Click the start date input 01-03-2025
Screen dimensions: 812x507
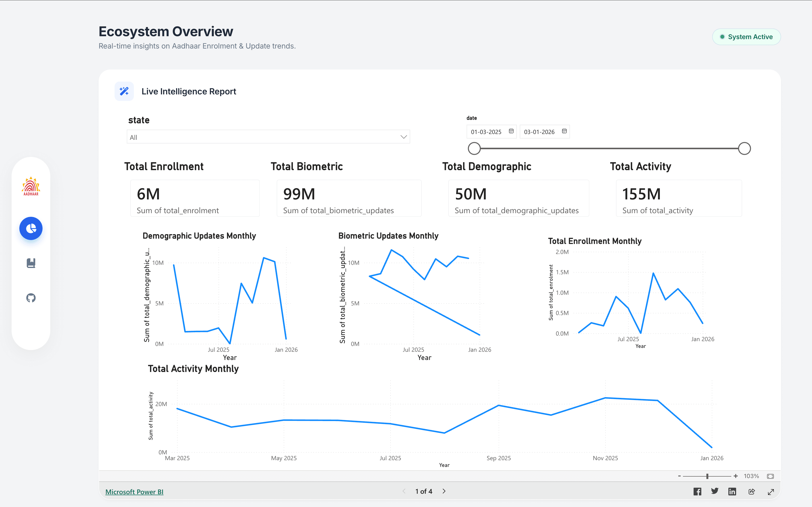(486, 132)
